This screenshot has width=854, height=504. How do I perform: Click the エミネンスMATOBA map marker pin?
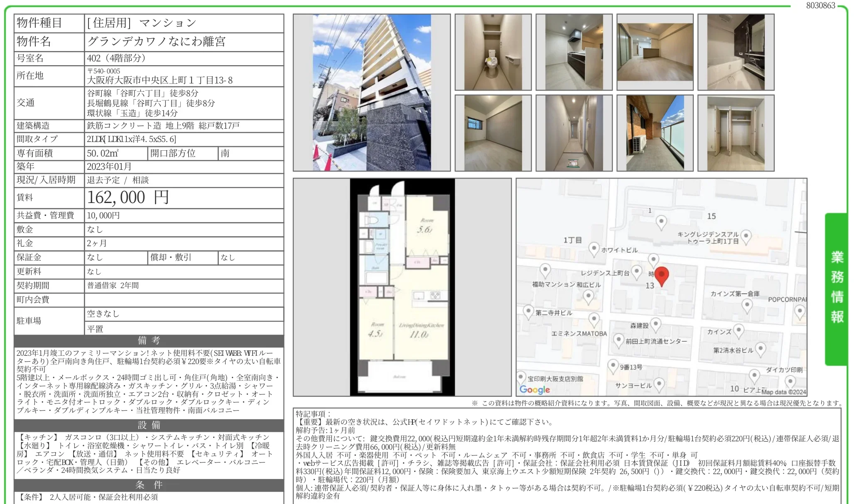[594, 320]
